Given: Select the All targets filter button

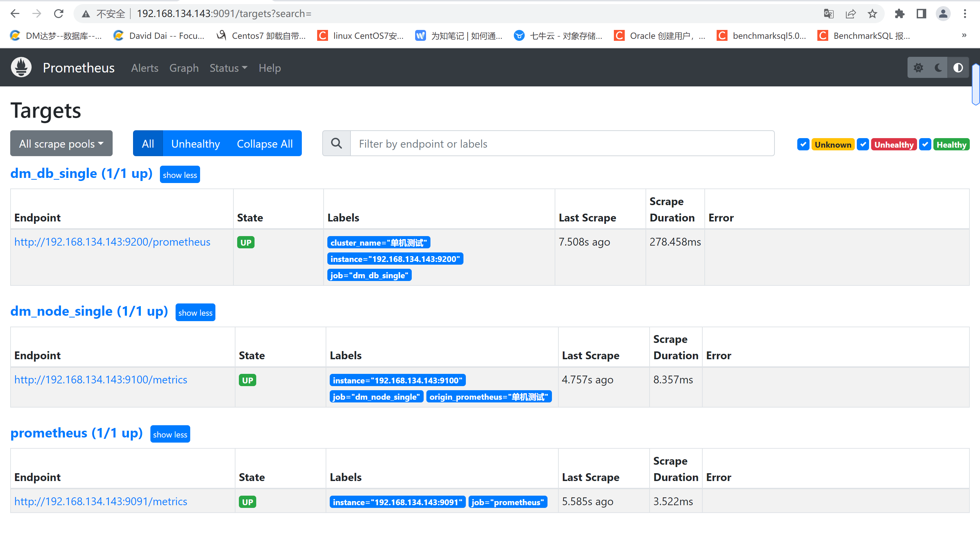Looking at the screenshot, I should pos(148,143).
